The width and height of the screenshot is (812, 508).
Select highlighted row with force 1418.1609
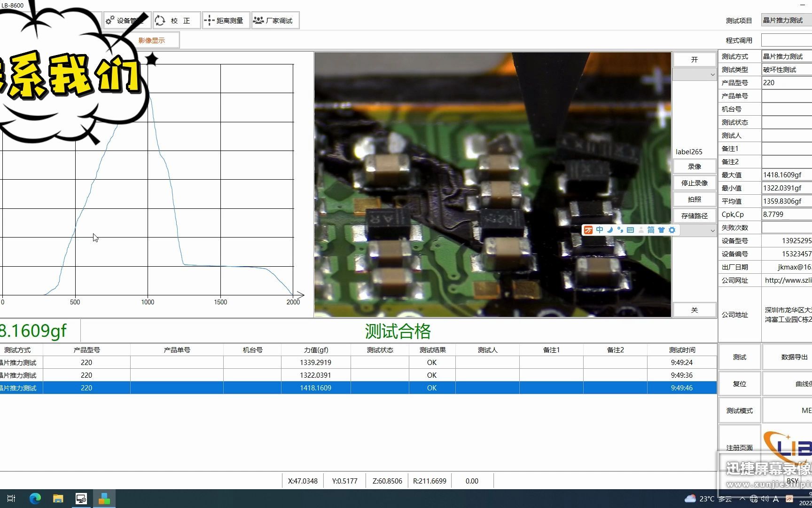point(359,388)
